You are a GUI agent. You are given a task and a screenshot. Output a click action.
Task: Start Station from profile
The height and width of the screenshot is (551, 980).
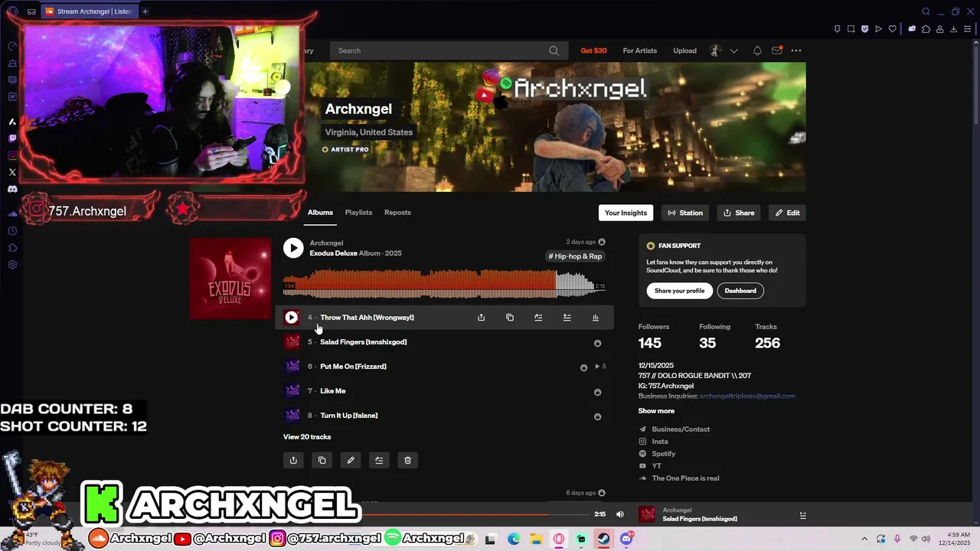[x=684, y=213]
